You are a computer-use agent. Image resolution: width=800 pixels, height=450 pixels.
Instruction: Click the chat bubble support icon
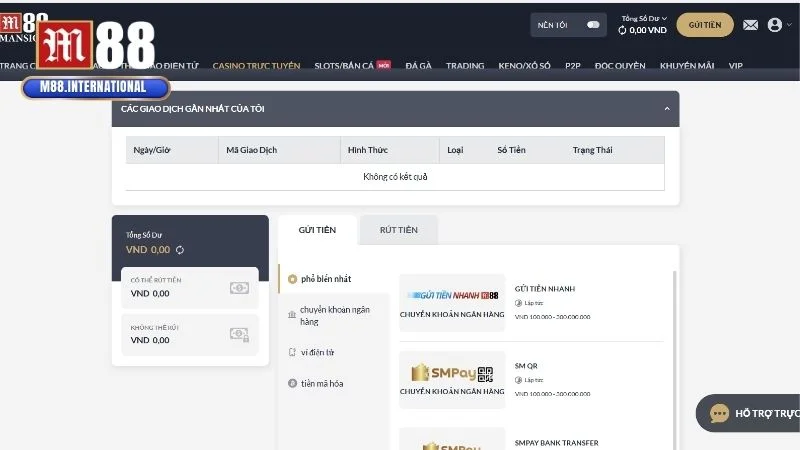click(719, 413)
